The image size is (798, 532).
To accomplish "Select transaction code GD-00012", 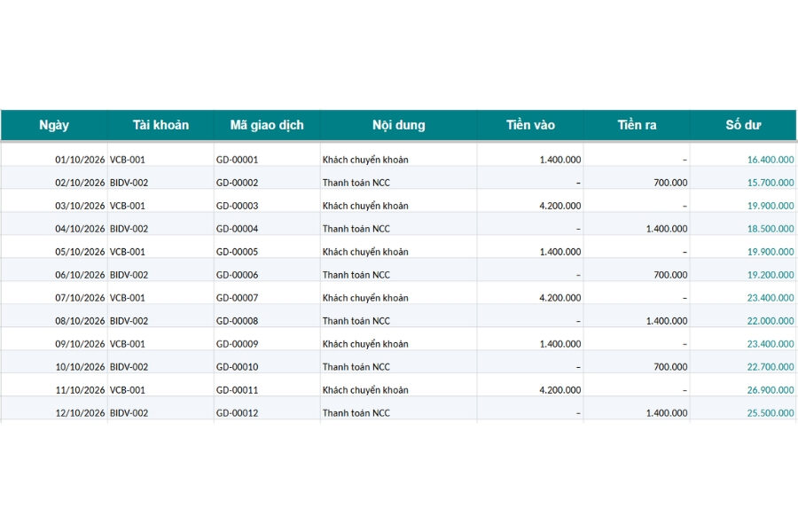I will [237, 413].
